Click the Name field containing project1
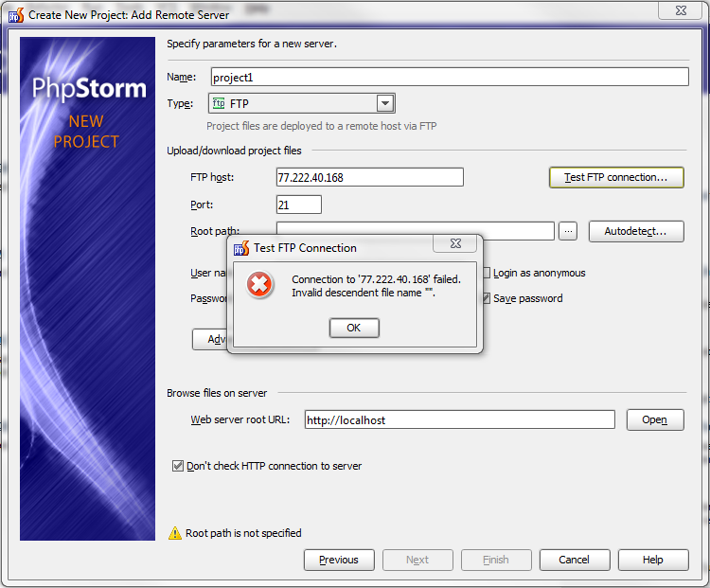The width and height of the screenshot is (710, 588). (450, 77)
